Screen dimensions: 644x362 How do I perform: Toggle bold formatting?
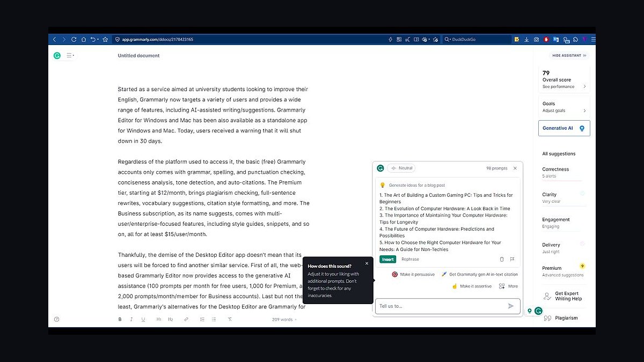point(120,319)
